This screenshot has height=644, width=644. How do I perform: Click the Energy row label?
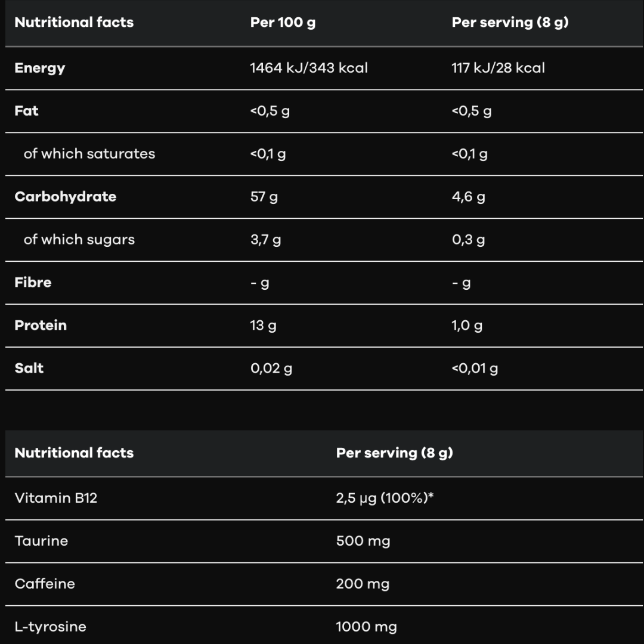point(40,68)
